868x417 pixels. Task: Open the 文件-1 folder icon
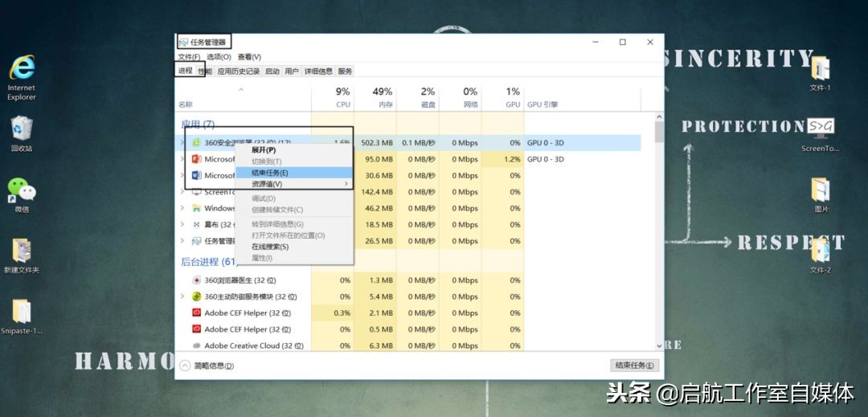point(821,73)
